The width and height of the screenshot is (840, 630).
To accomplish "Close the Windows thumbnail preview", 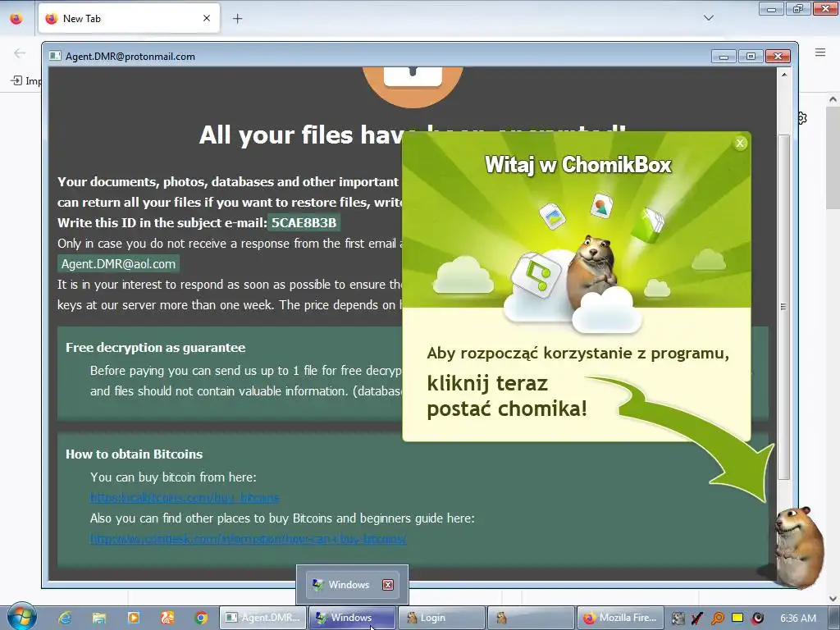I will 388,584.
